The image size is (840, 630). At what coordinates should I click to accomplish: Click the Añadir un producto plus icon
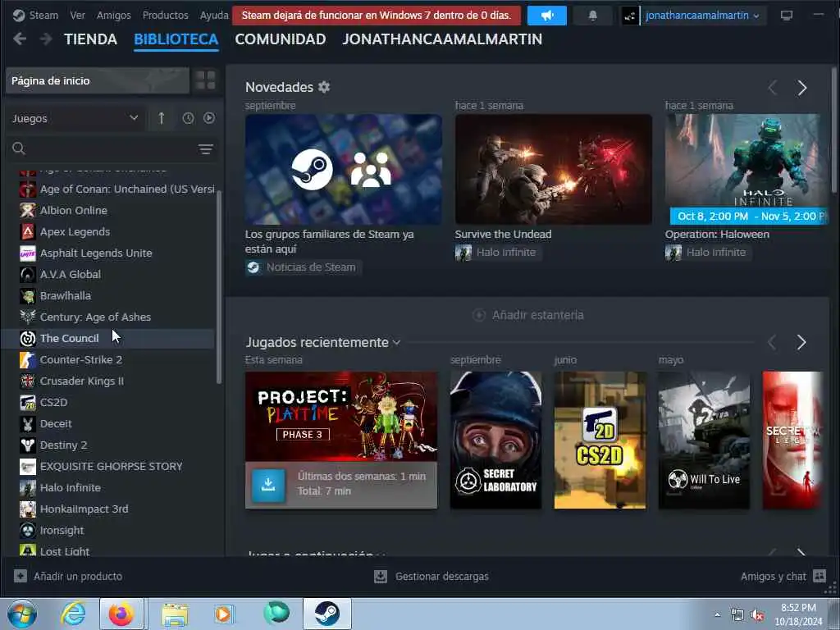tap(21, 576)
